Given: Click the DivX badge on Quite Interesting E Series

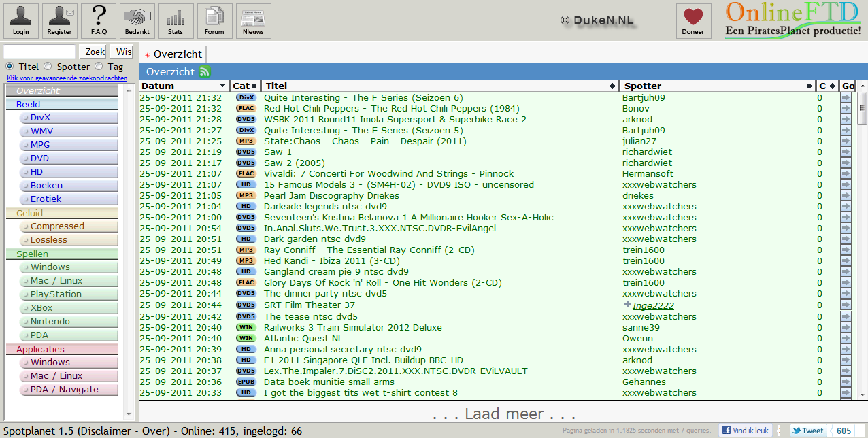Looking at the screenshot, I should click(246, 131).
